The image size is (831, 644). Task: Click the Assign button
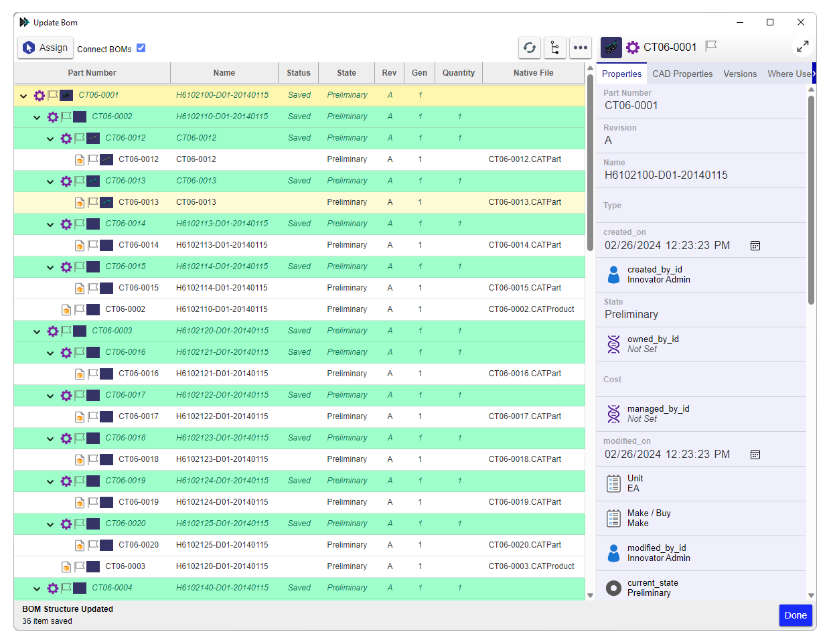pyautogui.click(x=46, y=48)
